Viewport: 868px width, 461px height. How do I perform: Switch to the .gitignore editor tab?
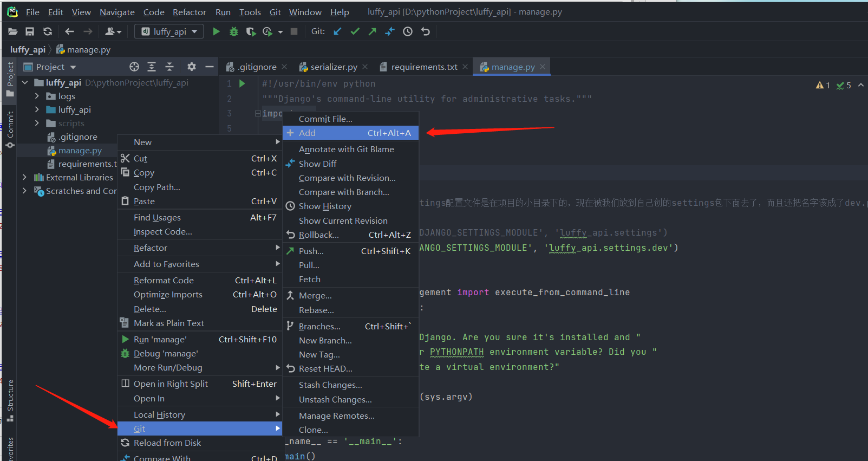(257, 67)
